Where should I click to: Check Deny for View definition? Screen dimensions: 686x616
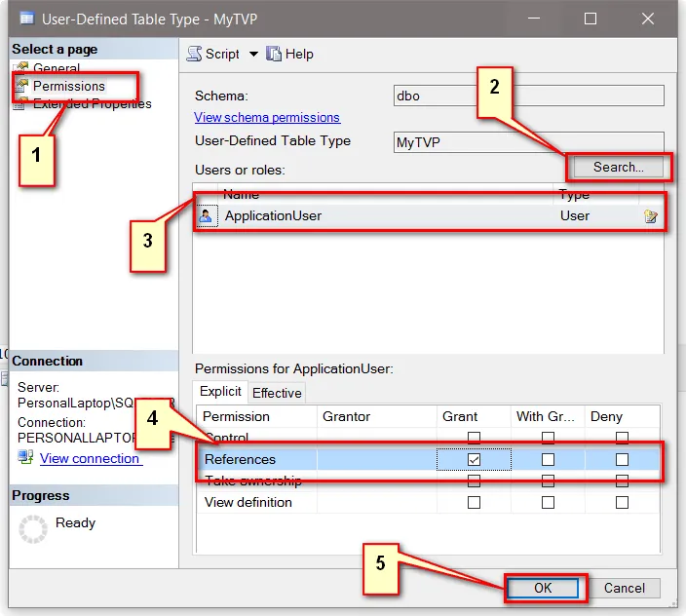[622, 502]
